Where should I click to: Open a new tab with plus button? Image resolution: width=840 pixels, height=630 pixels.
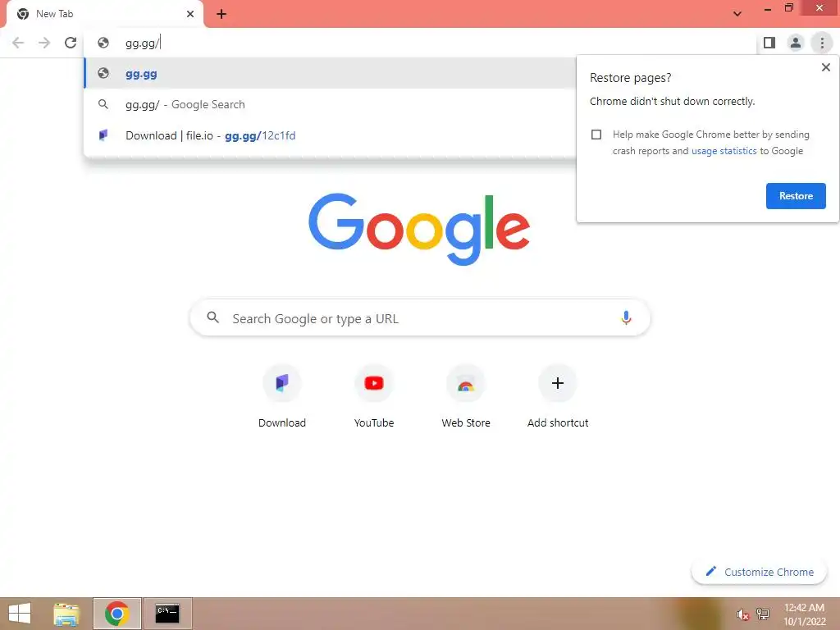pyautogui.click(x=221, y=14)
